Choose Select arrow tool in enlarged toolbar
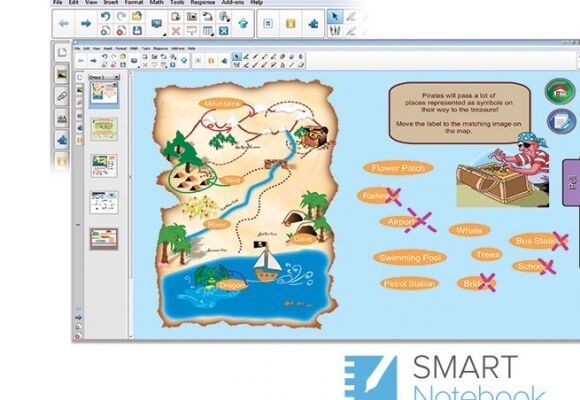580x400 pixels. click(x=335, y=16)
